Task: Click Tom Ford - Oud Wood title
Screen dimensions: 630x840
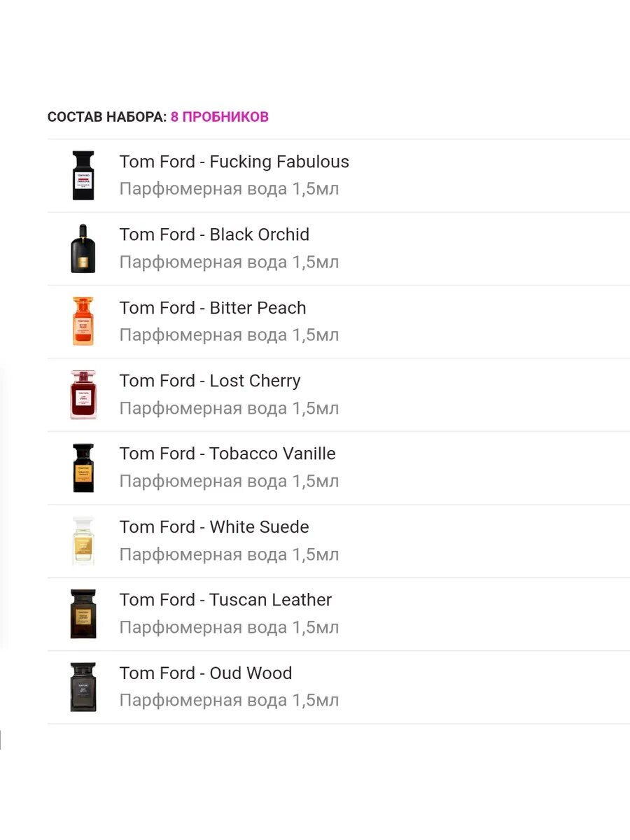Action: coord(206,673)
